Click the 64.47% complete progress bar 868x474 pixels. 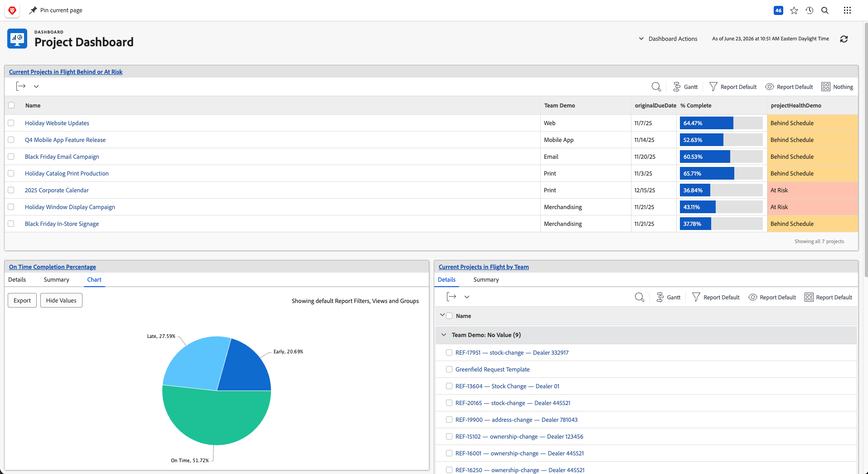coord(721,123)
